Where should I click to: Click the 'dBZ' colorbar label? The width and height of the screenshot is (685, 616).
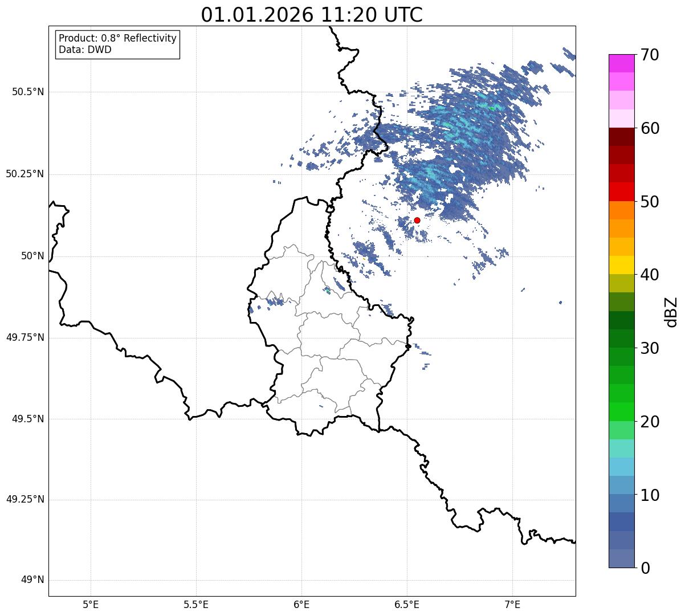click(671, 311)
